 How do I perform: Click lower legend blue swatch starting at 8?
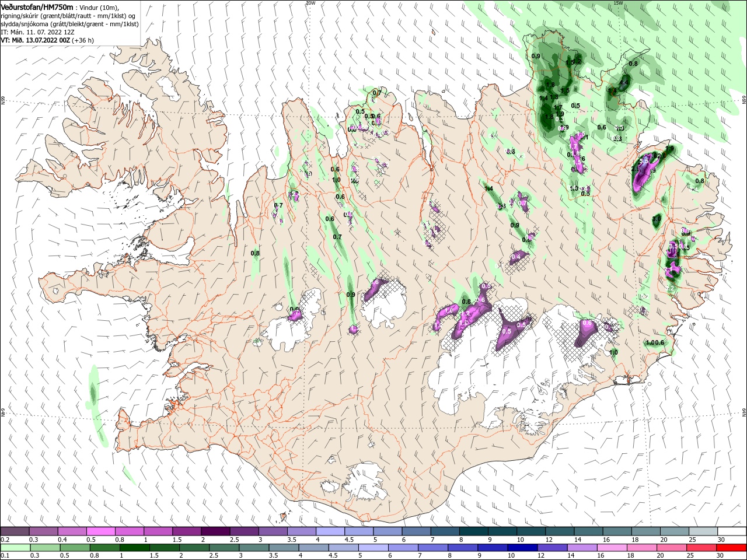463,547
